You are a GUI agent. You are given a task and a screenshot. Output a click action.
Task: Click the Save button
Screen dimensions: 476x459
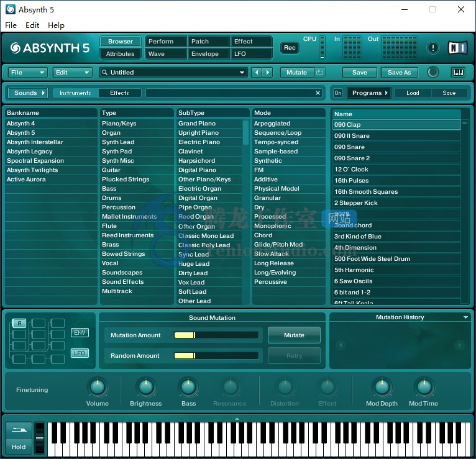(359, 73)
